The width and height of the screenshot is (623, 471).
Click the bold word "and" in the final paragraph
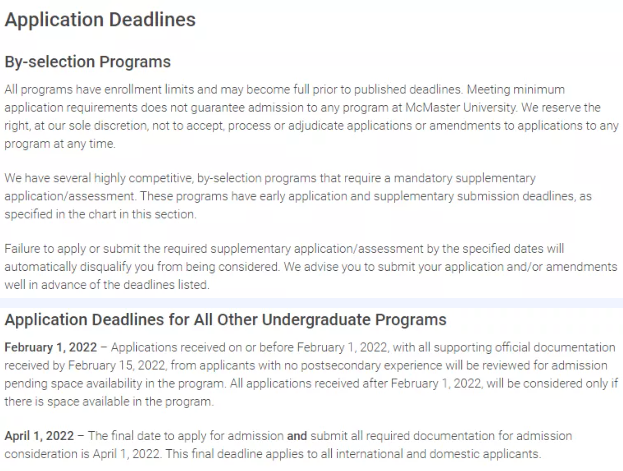(297, 436)
